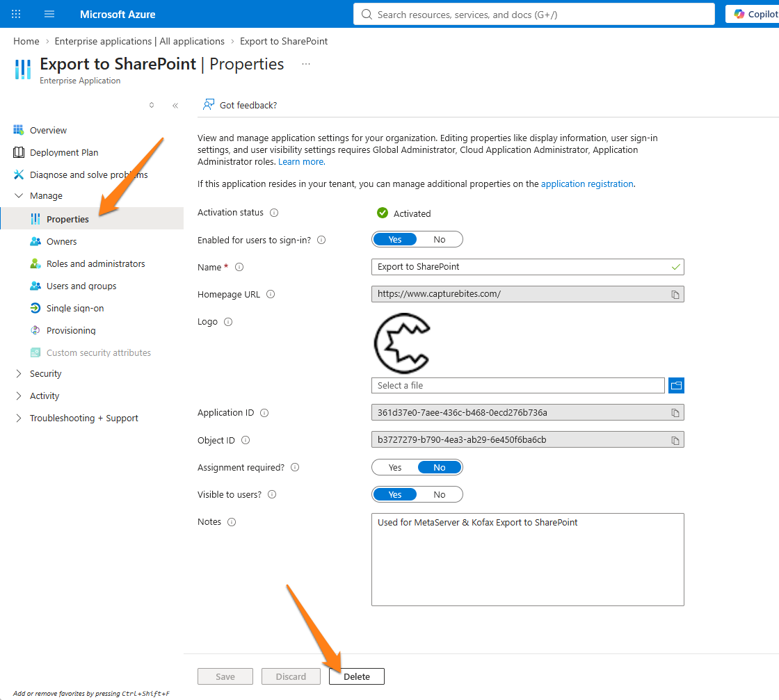Click the sidebar expand/collapse-all arrows icon

(152, 105)
